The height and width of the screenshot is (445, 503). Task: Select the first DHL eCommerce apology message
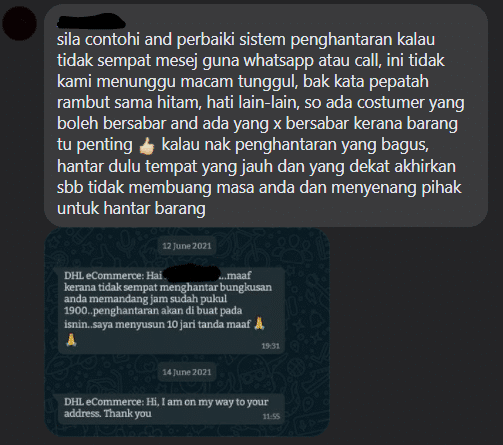(x=171, y=311)
